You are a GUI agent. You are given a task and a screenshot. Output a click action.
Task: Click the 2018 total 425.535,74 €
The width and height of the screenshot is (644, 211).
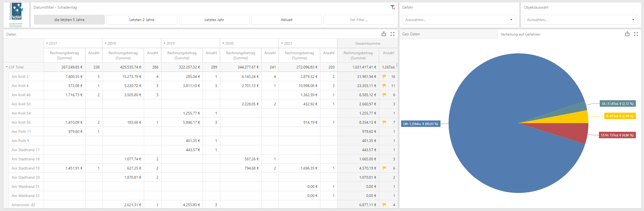coord(131,67)
